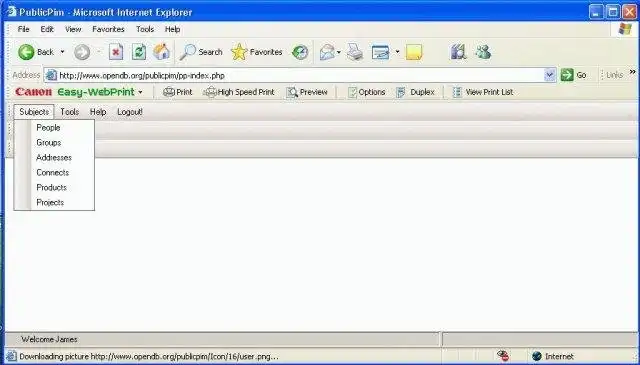
Task: Click the 'Downloading picture' status bar text
Action: pyautogui.click(x=149, y=356)
